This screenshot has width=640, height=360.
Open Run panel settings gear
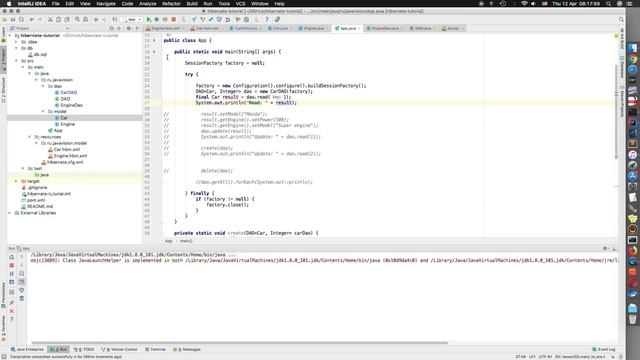click(605, 248)
